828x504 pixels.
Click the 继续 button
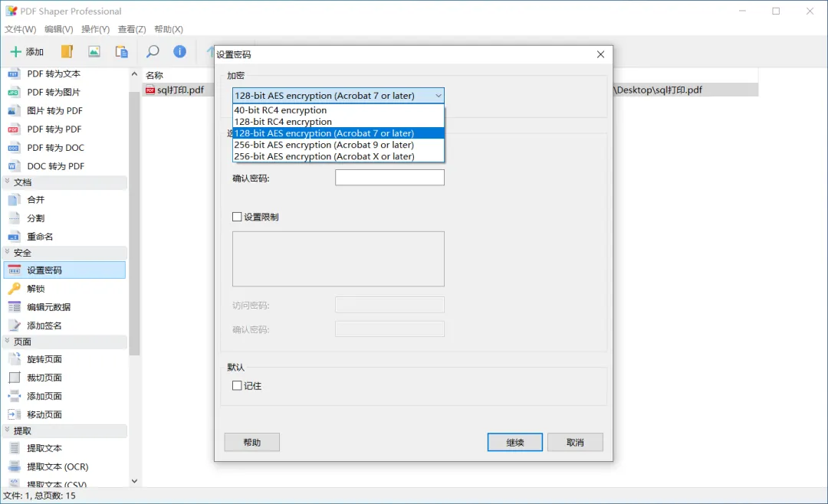[515, 442]
